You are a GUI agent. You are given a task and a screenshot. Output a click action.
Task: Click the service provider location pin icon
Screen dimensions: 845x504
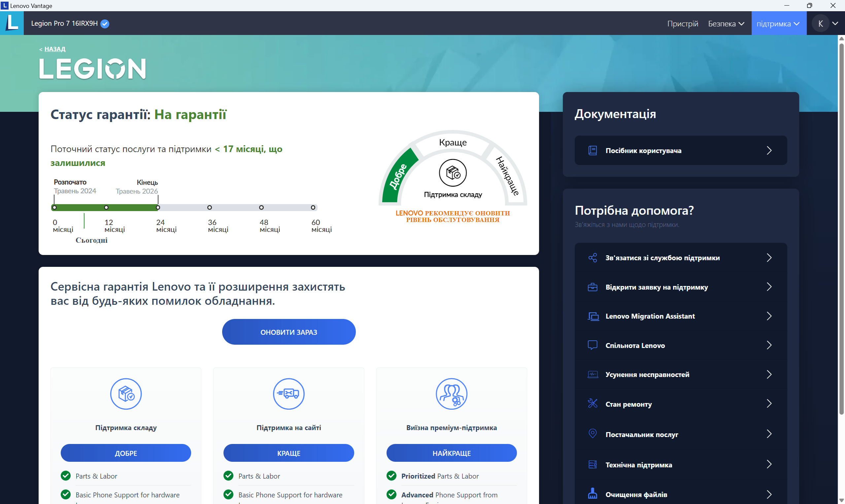(x=592, y=434)
